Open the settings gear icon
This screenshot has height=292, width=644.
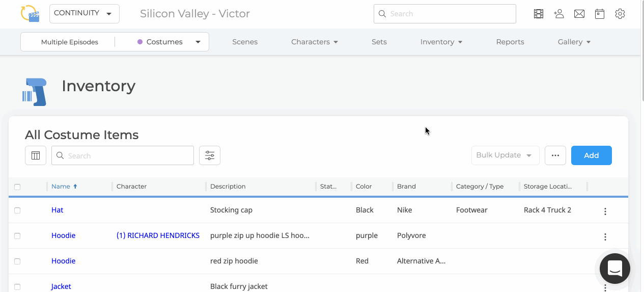(620, 14)
